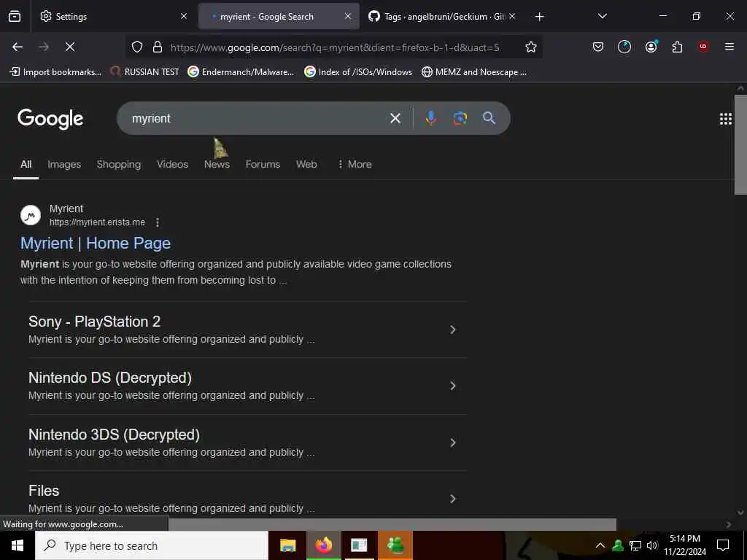Click taskbar search box

pyautogui.click(x=152, y=545)
